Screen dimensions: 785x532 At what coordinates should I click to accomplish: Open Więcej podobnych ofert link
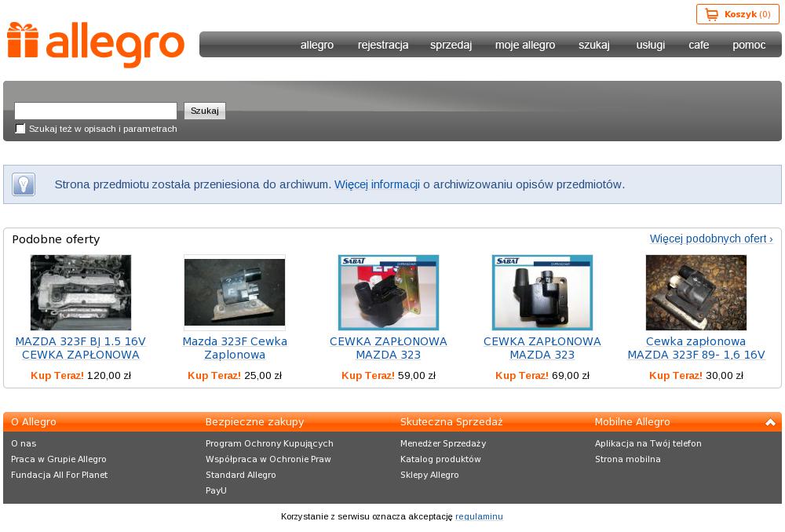coord(711,239)
